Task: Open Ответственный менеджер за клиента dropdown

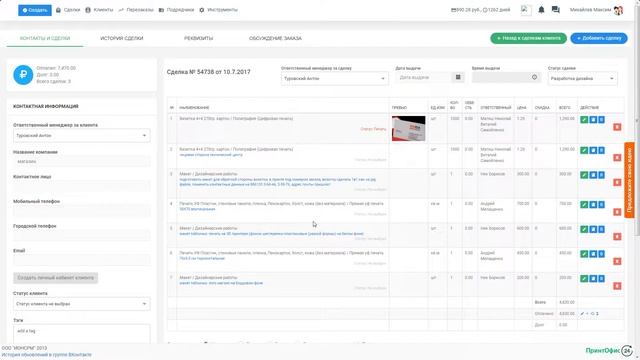Action: pyautogui.click(x=82, y=136)
